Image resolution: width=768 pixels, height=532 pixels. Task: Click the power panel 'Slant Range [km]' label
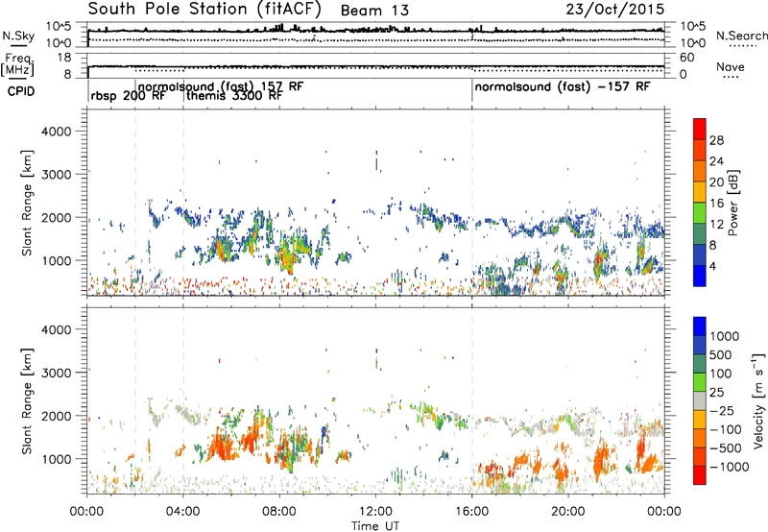point(27,203)
